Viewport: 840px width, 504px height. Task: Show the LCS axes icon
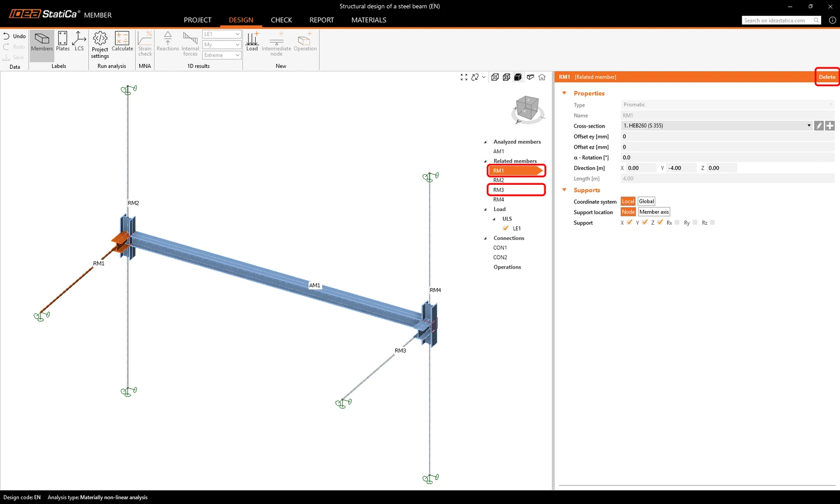(79, 41)
